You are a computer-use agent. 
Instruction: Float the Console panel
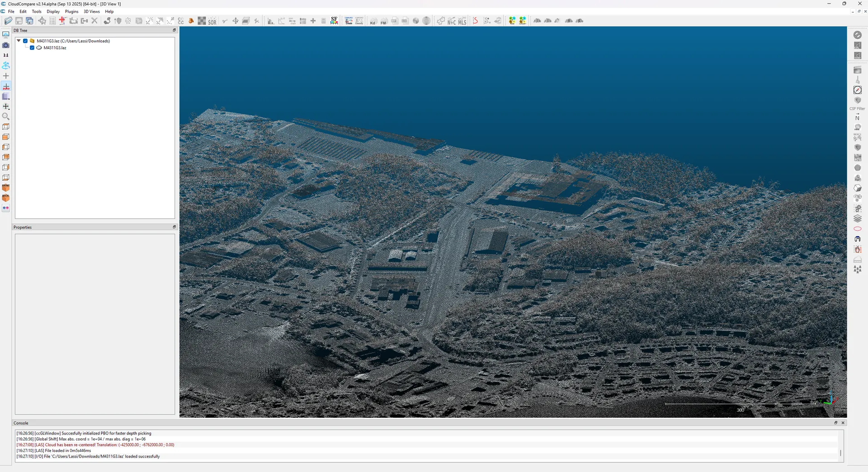[836, 423]
